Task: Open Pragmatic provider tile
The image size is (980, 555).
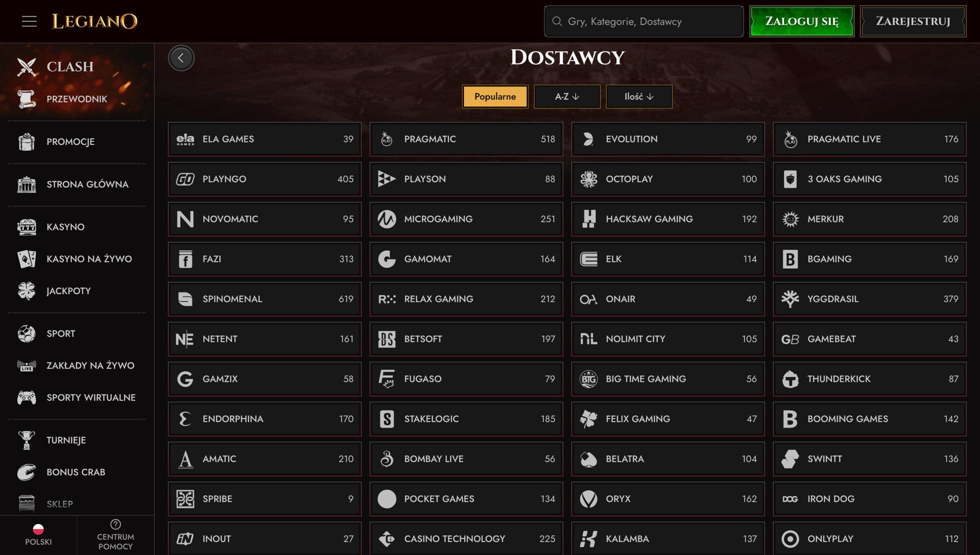Action: pyautogui.click(x=466, y=139)
